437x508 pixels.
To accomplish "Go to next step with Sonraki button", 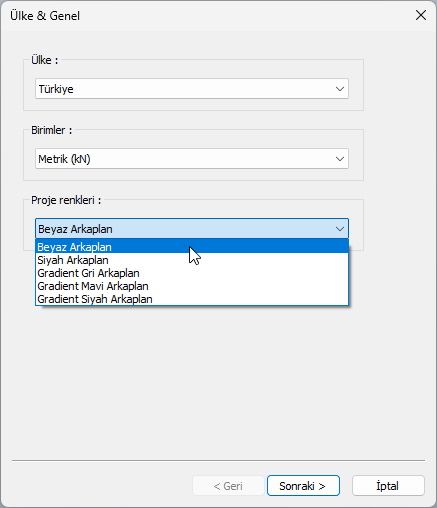I will (x=303, y=486).
